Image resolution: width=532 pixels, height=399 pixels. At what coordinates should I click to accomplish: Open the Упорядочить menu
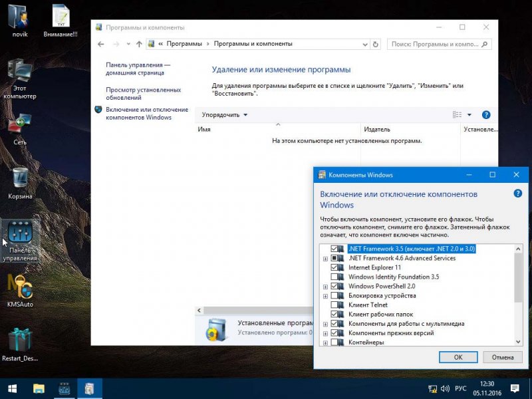coord(225,115)
